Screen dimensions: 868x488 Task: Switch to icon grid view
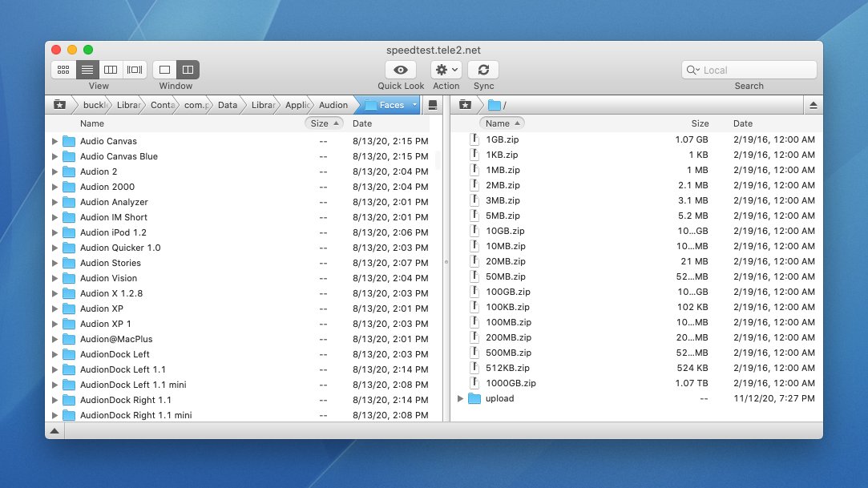pyautogui.click(x=63, y=70)
